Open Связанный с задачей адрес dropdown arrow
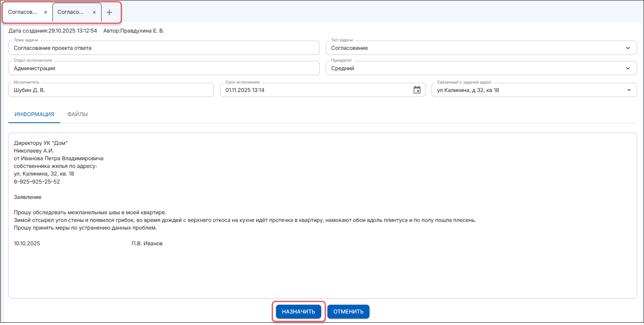This screenshot has height=325, width=644. [x=629, y=90]
